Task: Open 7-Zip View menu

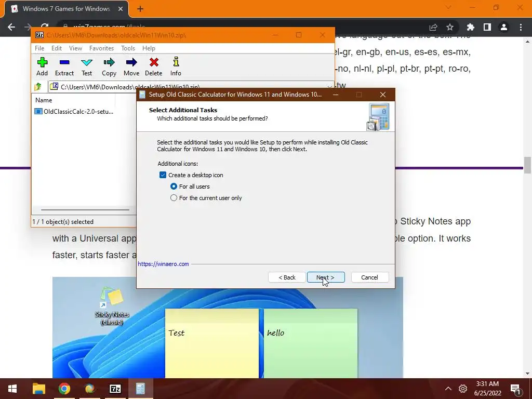Action: [x=75, y=48]
